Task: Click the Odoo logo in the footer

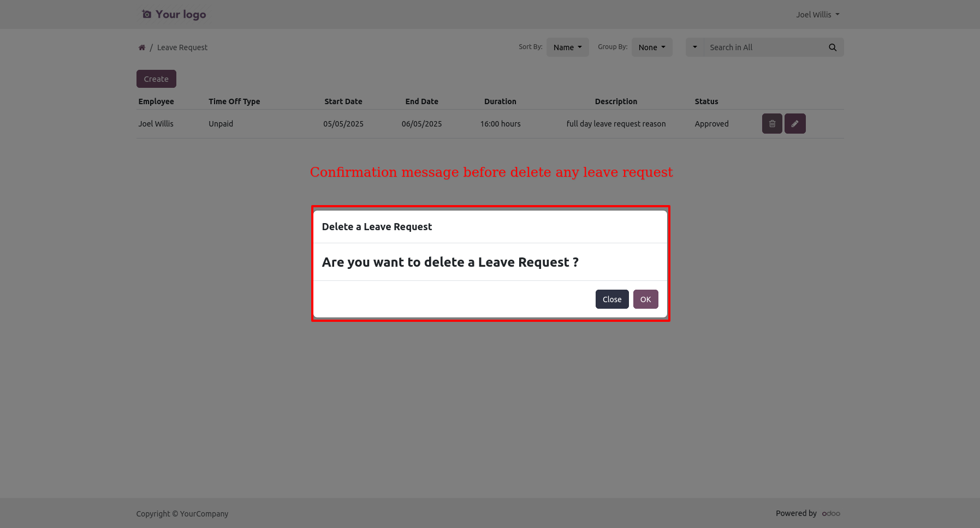Action: 831,513
